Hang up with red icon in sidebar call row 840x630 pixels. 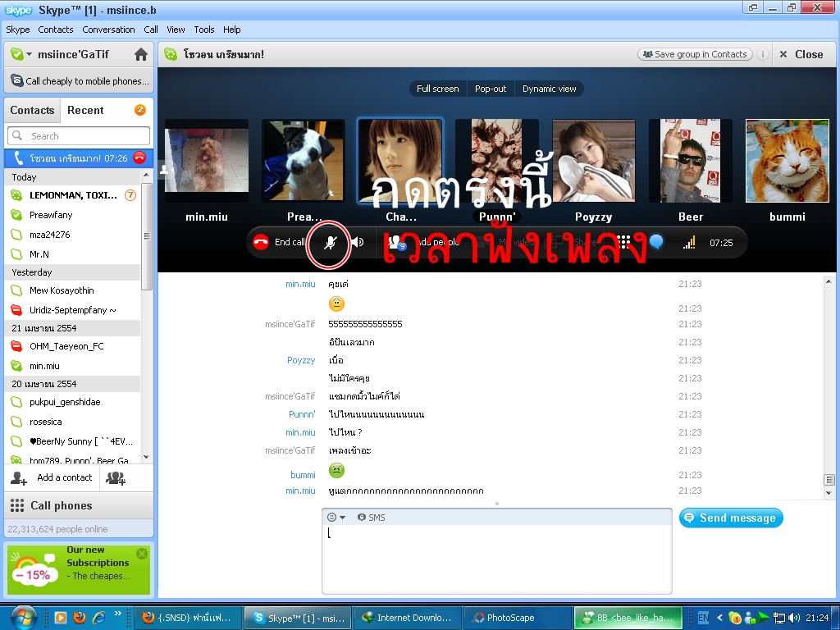(x=139, y=158)
